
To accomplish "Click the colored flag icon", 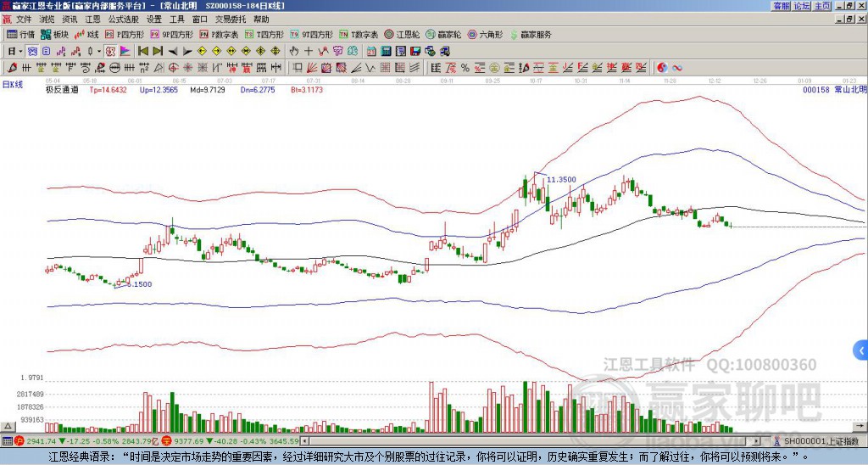I will pyautogui.click(x=125, y=52).
